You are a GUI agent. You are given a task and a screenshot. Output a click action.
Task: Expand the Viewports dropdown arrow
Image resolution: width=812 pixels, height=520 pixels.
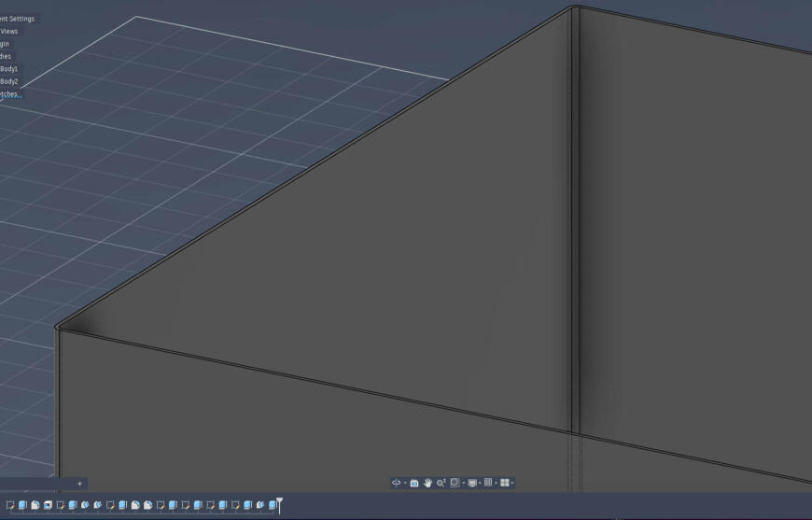pyautogui.click(x=511, y=483)
